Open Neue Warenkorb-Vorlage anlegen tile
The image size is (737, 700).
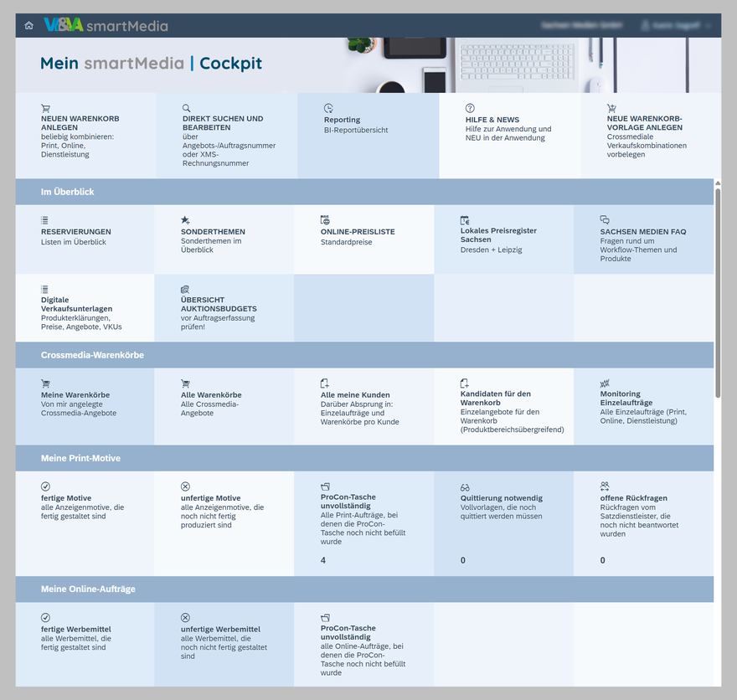(x=651, y=136)
